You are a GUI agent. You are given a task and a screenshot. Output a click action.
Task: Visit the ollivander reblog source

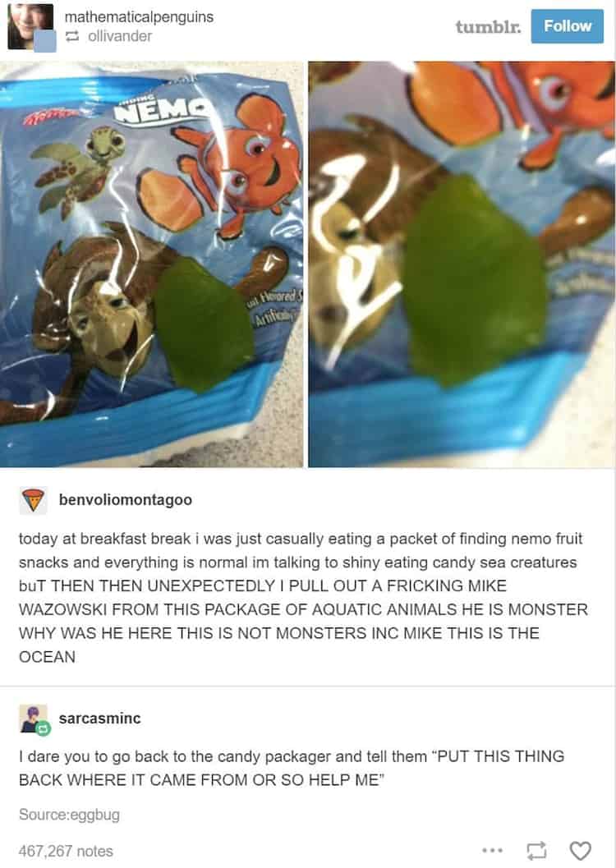(x=120, y=36)
